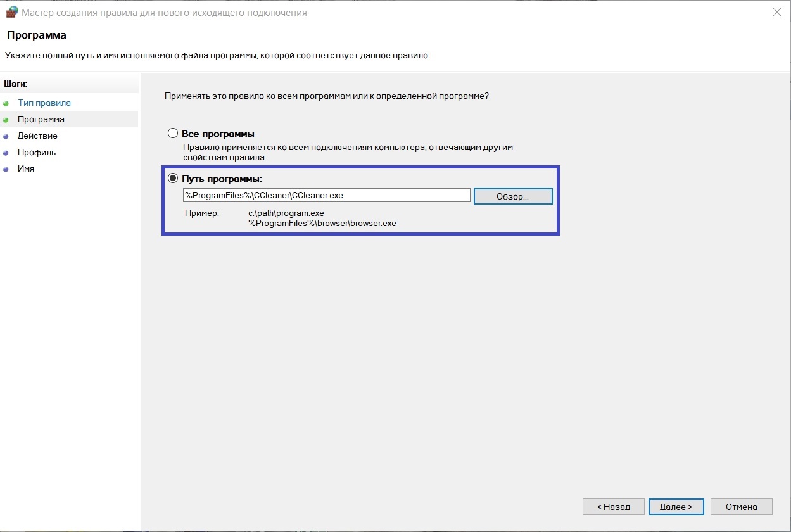Click the program path input field
791x532 pixels.
click(326, 196)
